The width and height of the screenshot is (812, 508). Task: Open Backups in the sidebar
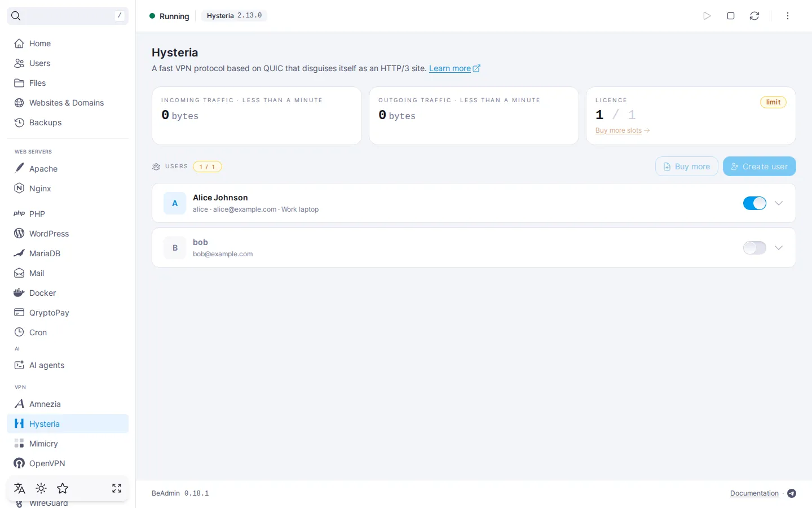click(x=68, y=122)
